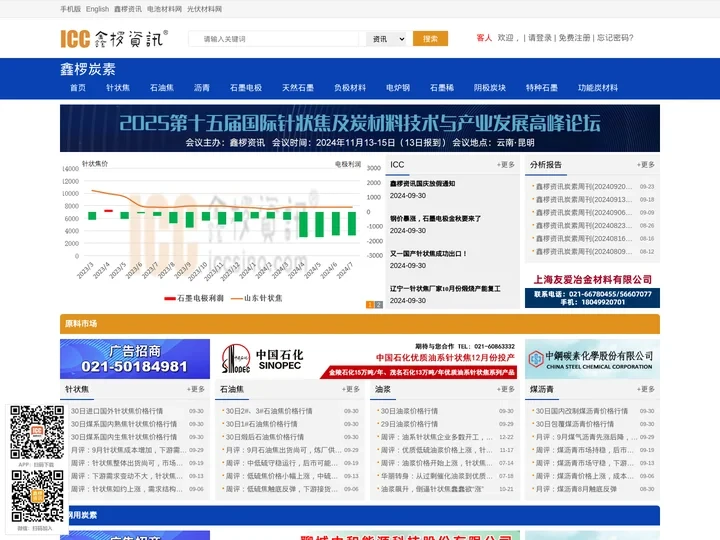Expand +更多 in 针状焦 section
Image resolution: width=720 pixels, height=540 pixels.
tap(196, 389)
